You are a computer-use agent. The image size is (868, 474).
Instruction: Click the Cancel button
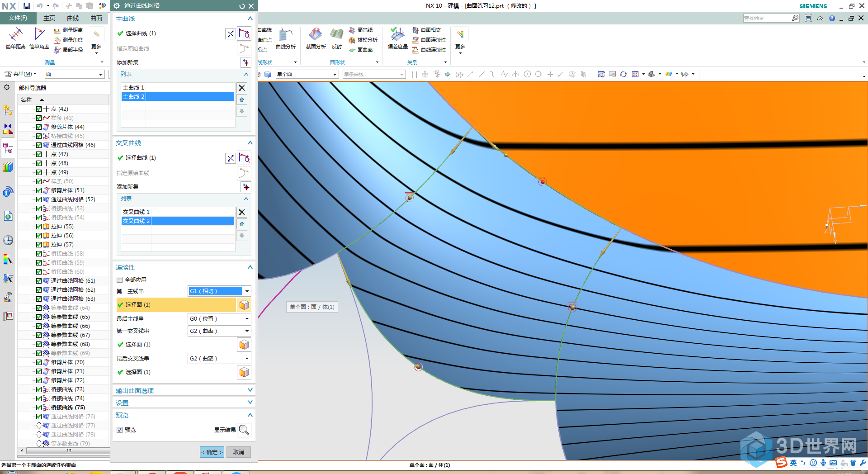(x=239, y=452)
